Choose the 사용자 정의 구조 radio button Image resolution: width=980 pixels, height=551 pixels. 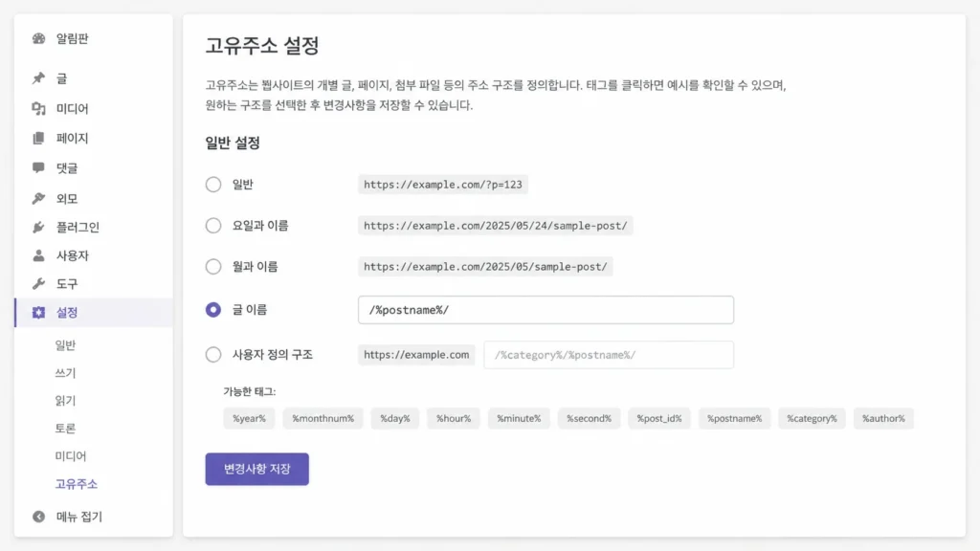point(213,355)
